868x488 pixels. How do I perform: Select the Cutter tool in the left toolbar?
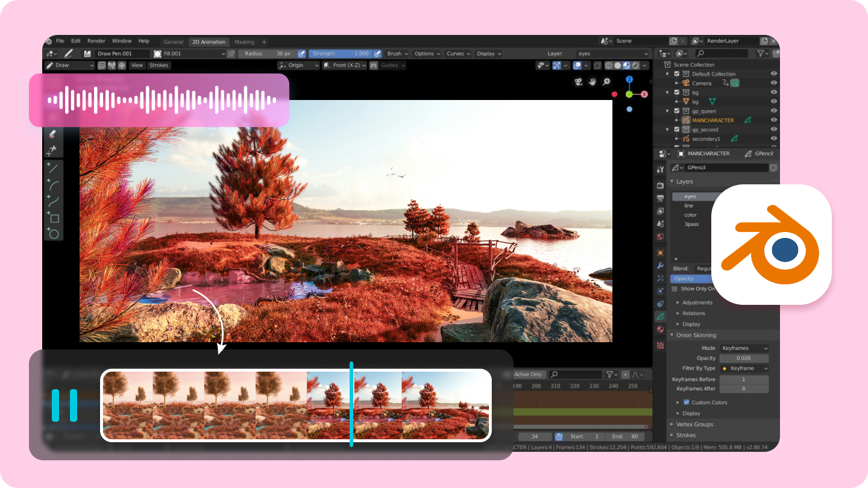(53, 149)
